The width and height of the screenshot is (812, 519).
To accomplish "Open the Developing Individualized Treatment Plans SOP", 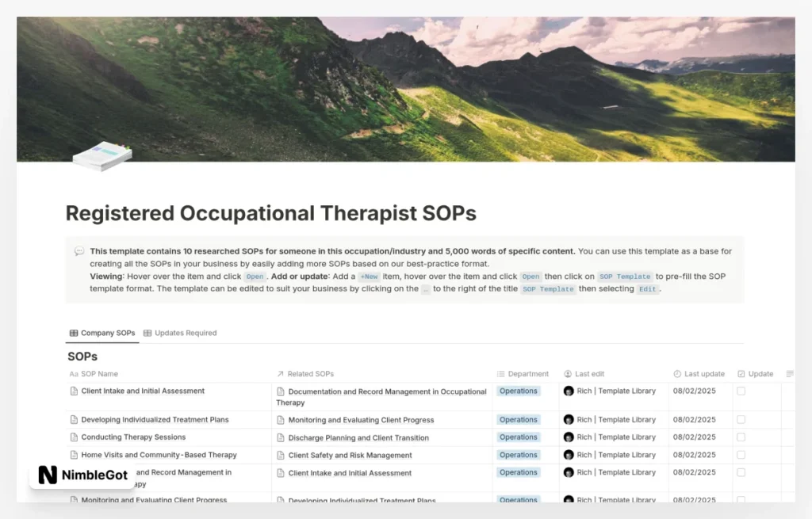I will click(x=155, y=420).
